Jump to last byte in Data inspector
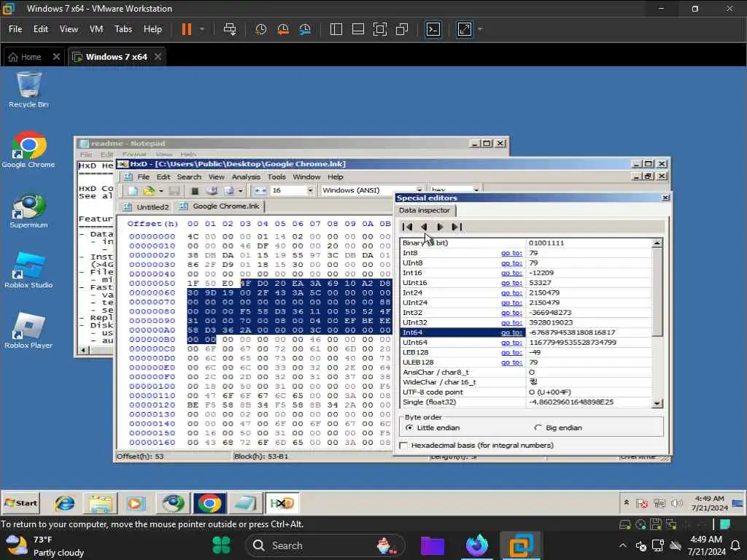This screenshot has width=747, height=560. pyautogui.click(x=457, y=227)
